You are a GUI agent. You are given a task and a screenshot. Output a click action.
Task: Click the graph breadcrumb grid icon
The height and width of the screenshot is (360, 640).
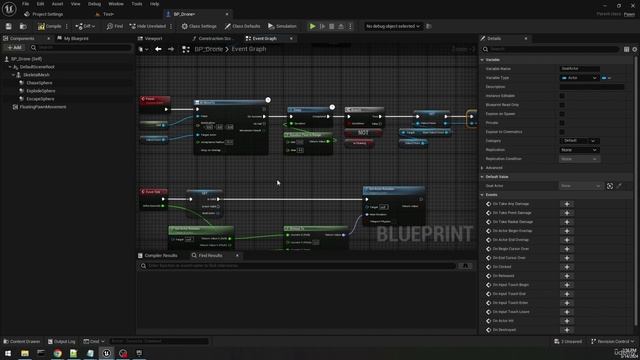[x=186, y=49]
